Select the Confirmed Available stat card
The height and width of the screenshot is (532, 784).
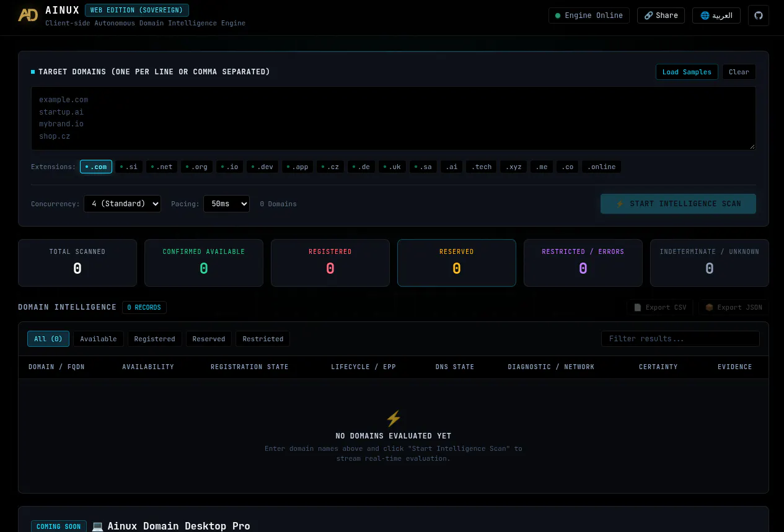coord(204,263)
